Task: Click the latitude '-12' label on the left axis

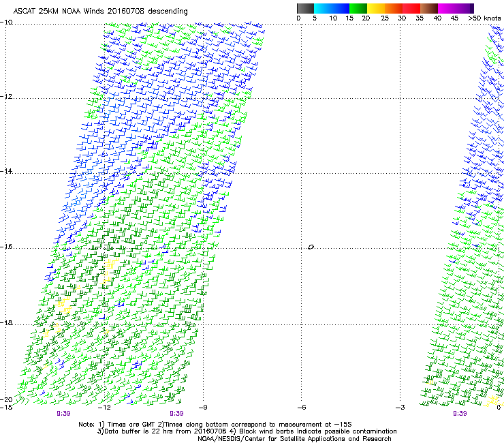Action: pyautogui.click(x=6, y=96)
